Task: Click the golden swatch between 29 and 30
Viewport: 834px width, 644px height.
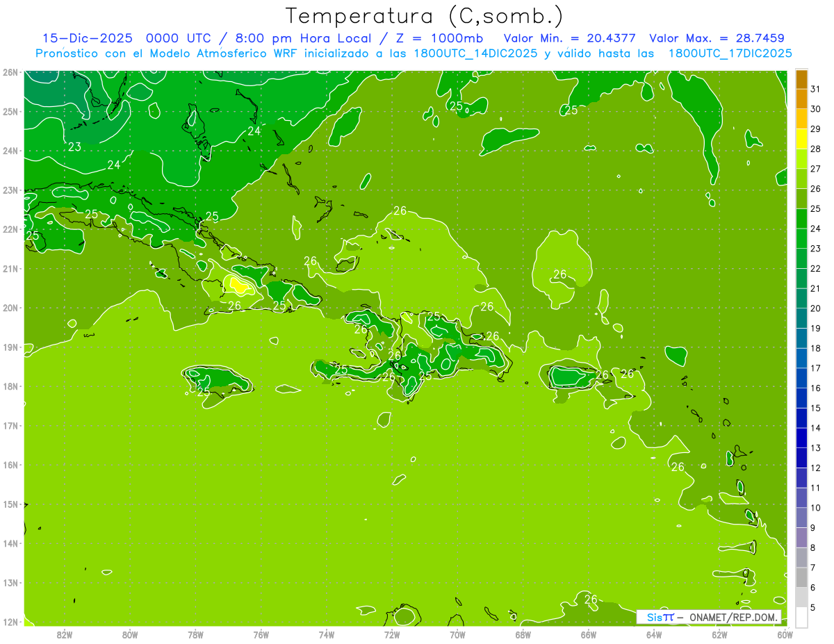Action: pos(801,119)
